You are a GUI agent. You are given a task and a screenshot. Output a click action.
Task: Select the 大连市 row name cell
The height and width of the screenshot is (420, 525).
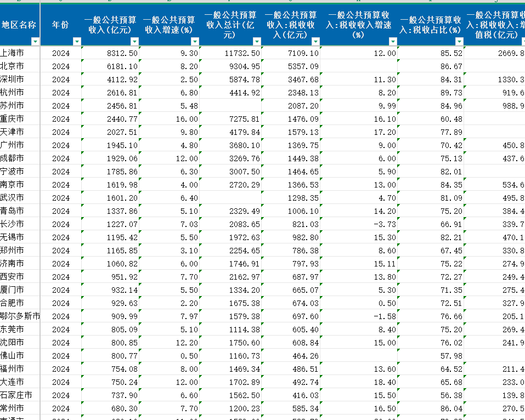tap(20, 382)
